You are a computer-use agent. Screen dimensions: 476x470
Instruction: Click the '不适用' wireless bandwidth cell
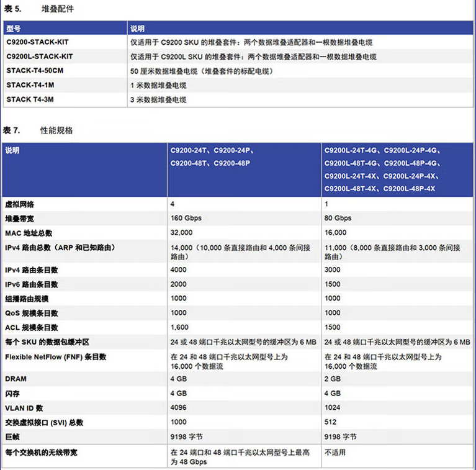click(x=335, y=453)
